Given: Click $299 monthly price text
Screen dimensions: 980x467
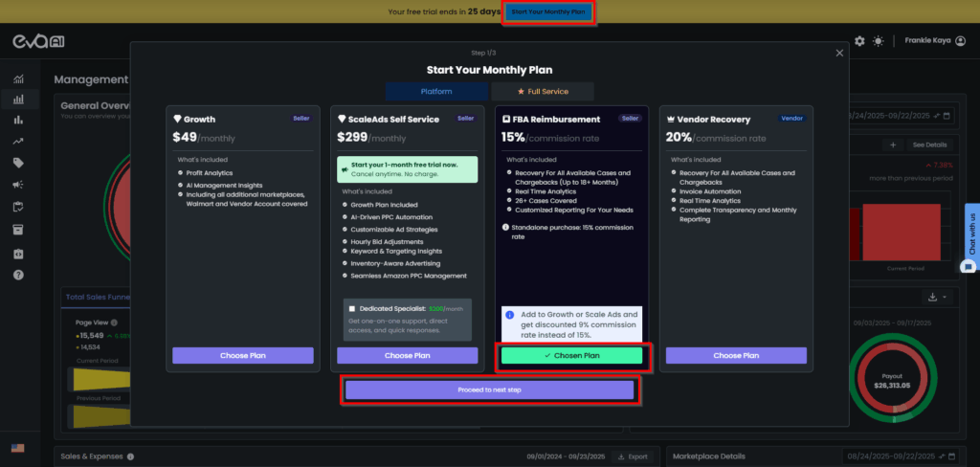Looking at the screenshot, I should point(371,138).
